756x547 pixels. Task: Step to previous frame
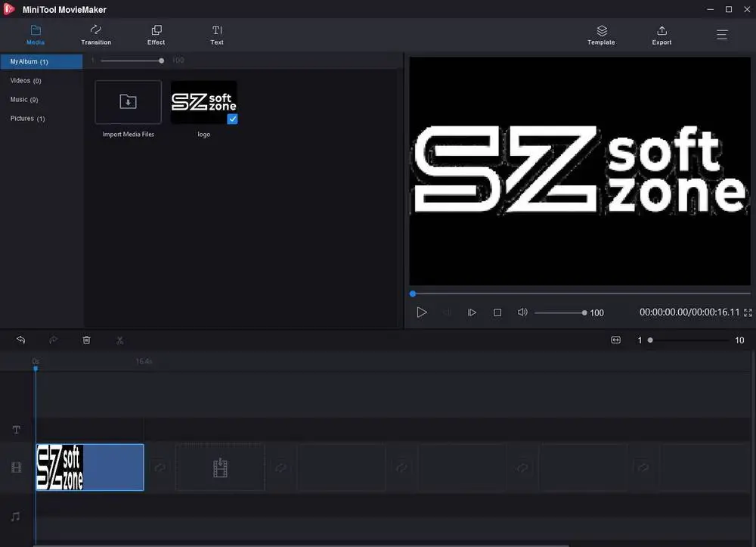(447, 312)
